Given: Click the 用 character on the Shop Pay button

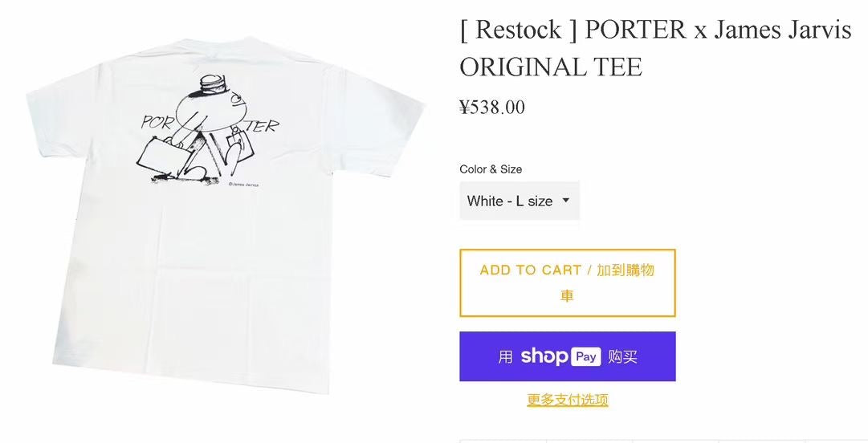Looking at the screenshot, I should 505,356.
